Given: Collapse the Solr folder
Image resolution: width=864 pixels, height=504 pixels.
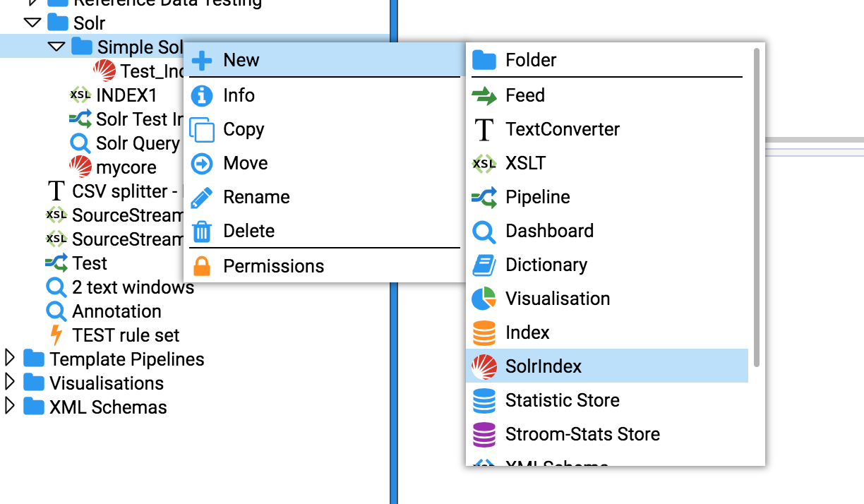Looking at the screenshot, I should tap(32, 23).
